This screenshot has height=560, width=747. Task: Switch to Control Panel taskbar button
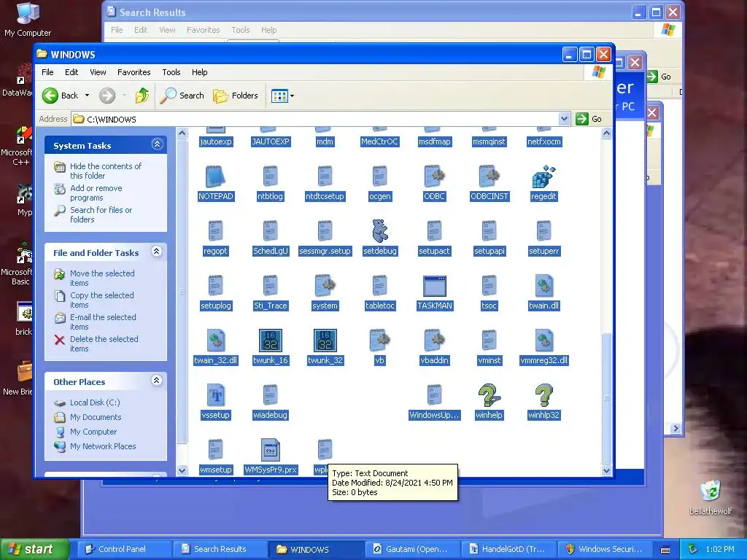tap(124, 549)
